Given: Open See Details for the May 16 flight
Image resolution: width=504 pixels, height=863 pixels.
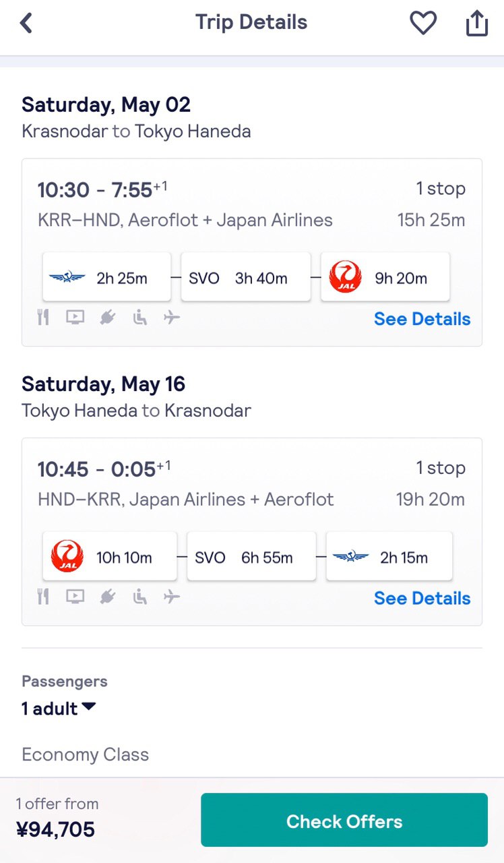Looking at the screenshot, I should 422,598.
